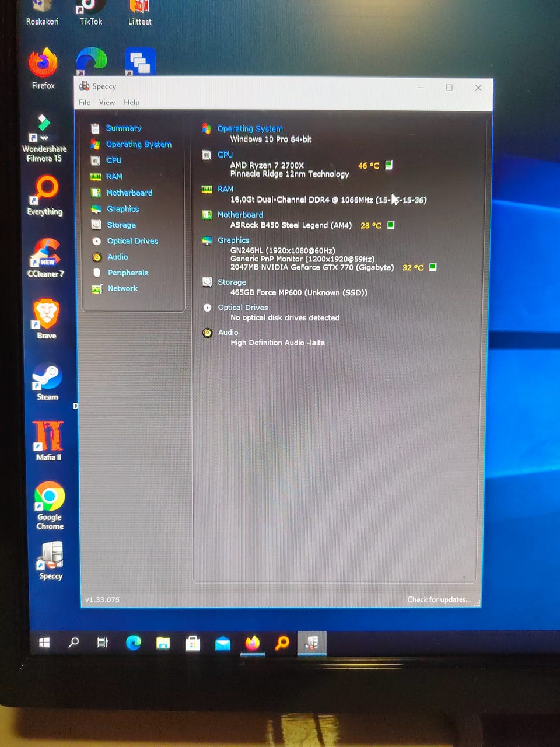This screenshot has width=560, height=747.
Task: Open the Help menu in Speccy
Action: coord(131,102)
